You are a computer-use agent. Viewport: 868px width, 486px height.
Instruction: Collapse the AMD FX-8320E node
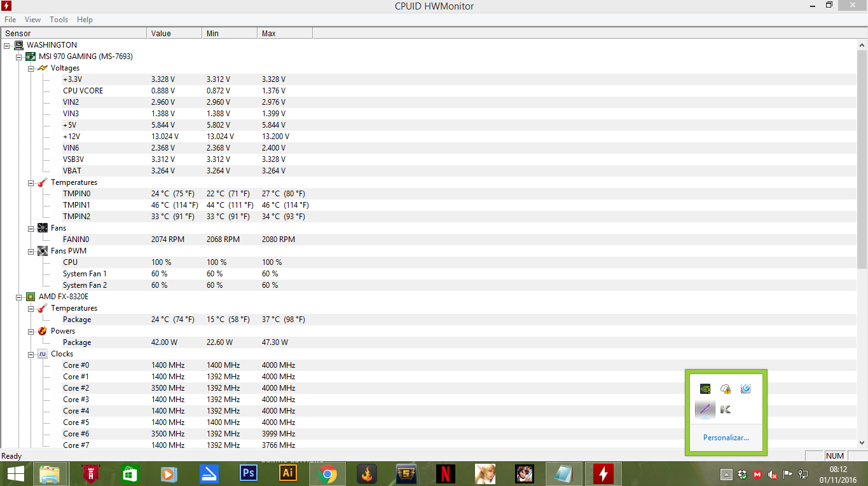(x=19, y=297)
